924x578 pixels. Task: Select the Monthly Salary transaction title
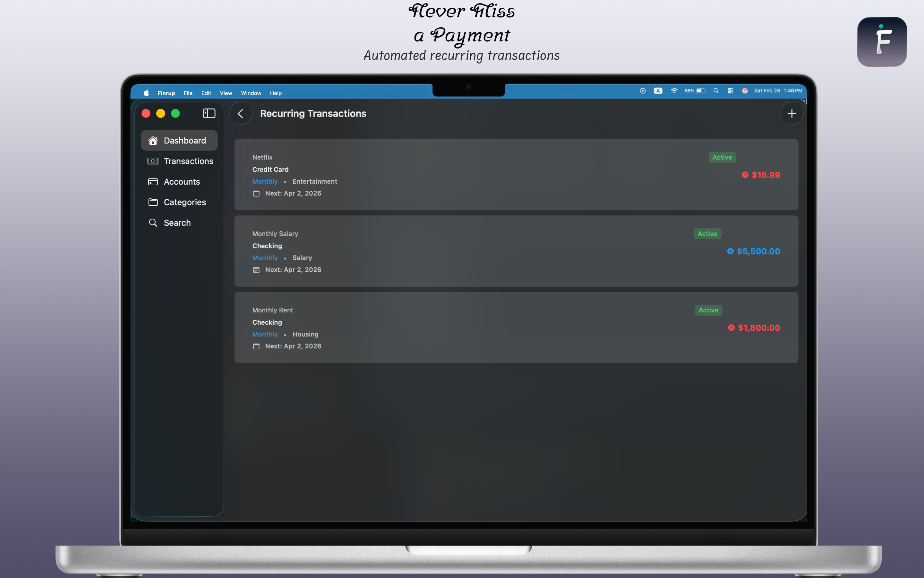click(x=275, y=233)
